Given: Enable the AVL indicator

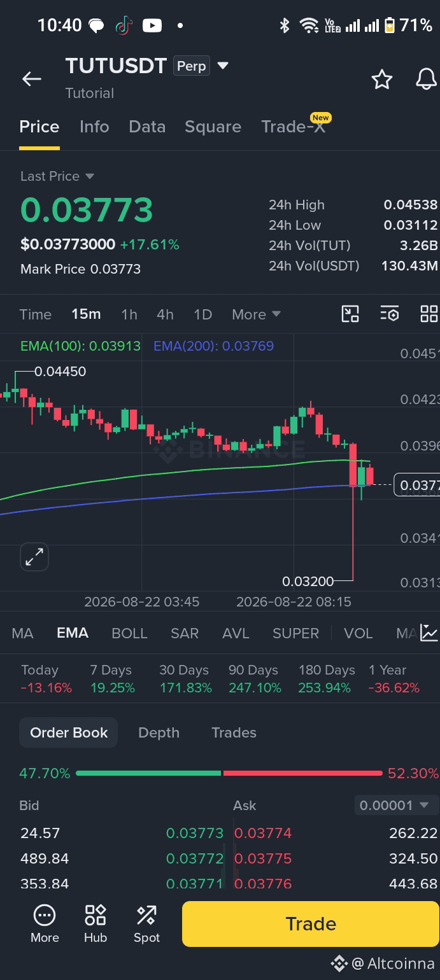Looking at the screenshot, I should 236,633.
